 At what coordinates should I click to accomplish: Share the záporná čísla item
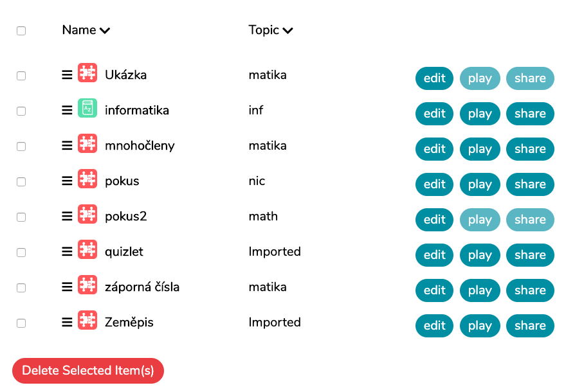coord(530,290)
